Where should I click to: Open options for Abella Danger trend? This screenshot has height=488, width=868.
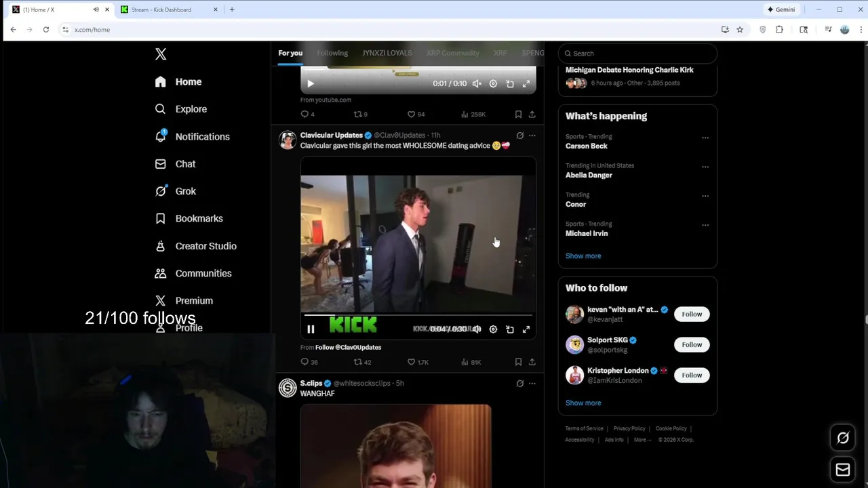705,167
